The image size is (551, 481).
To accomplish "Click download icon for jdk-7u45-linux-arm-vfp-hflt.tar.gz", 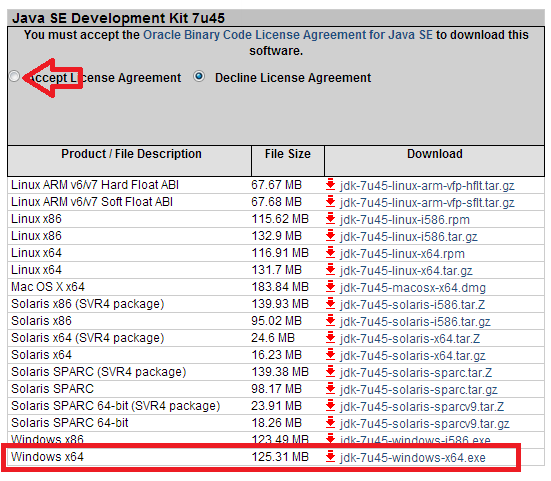I will click(330, 184).
